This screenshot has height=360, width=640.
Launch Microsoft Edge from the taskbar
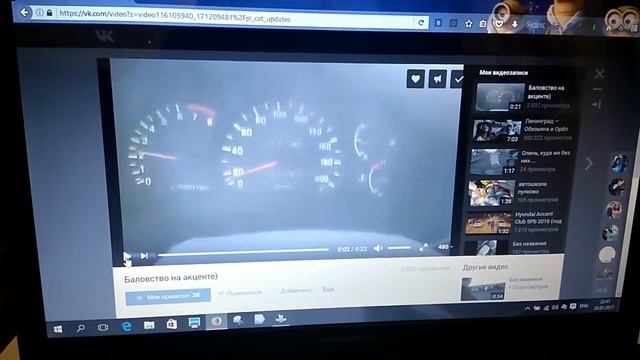(x=127, y=326)
